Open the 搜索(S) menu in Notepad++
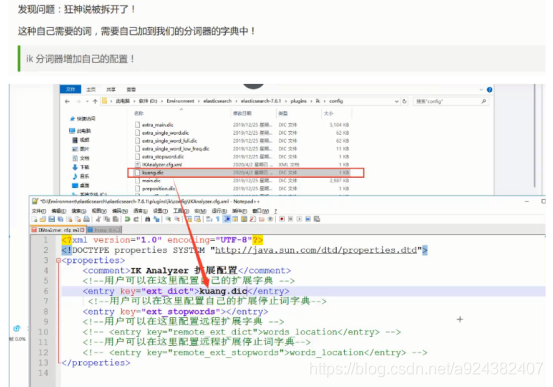Screen dimensions: 553x387 [79, 211]
